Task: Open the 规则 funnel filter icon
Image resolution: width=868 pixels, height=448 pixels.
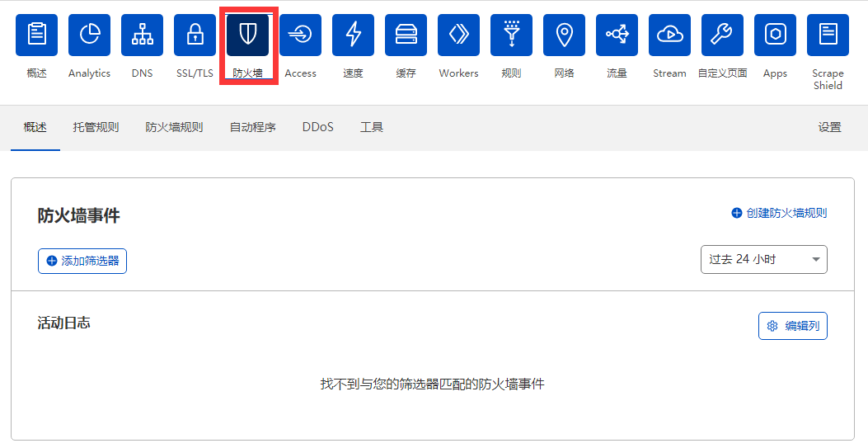Action: [x=512, y=35]
